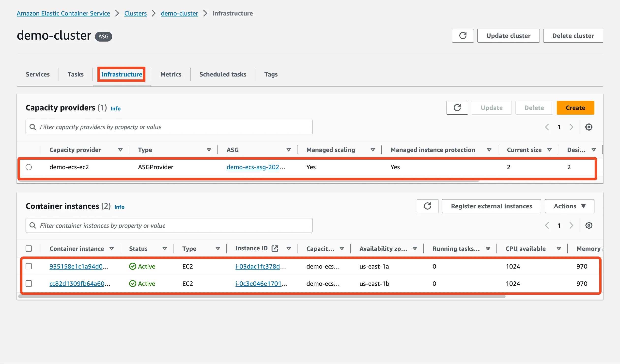Click search icon in container instances filter
The width and height of the screenshot is (620, 364).
coord(33,225)
